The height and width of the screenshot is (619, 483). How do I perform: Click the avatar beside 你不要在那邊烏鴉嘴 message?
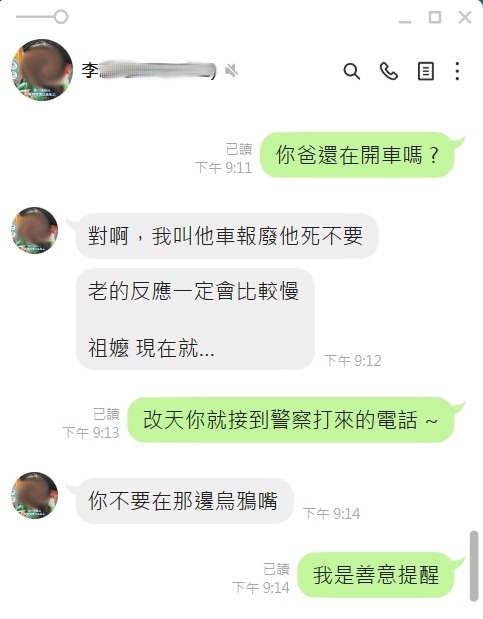(35, 495)
